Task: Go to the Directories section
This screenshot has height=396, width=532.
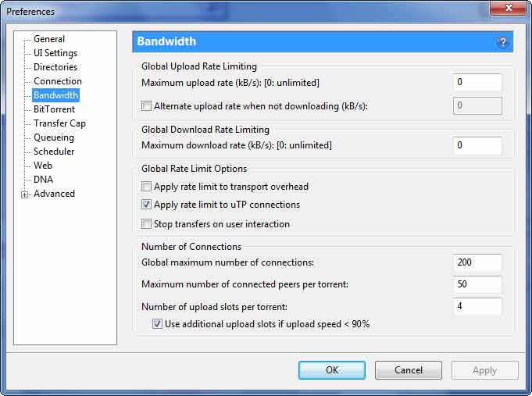Action: click(55, 67)
